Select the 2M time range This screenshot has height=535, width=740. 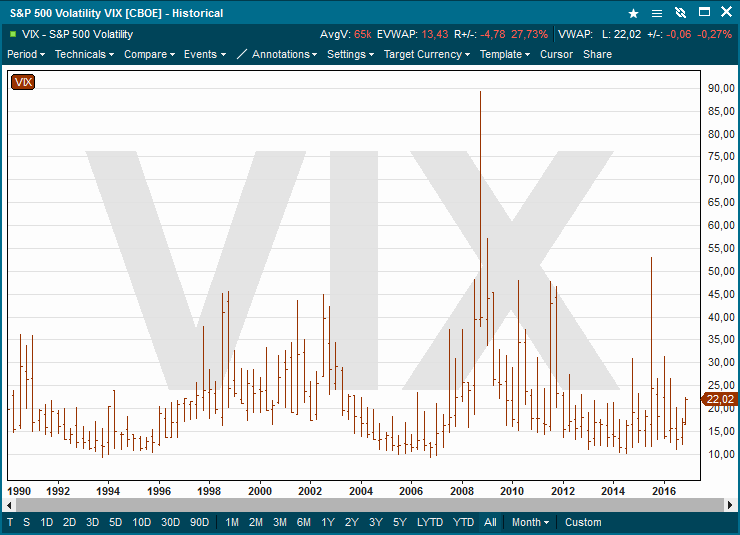(x=256, y=522)
